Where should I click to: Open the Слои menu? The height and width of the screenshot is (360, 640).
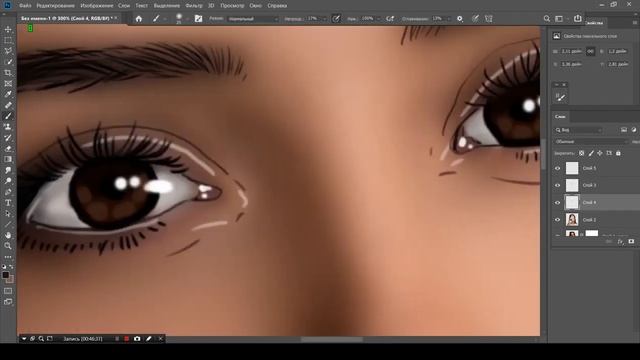click(124, 6)
